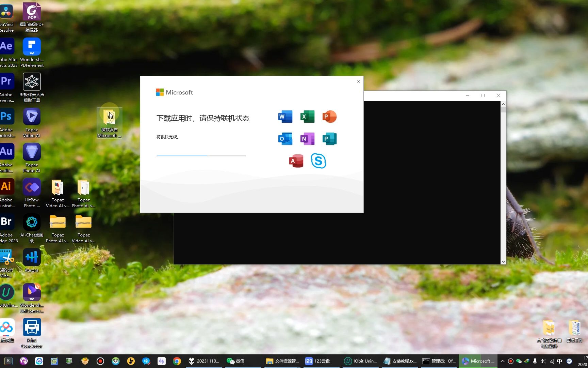Click the console scrollbar up arrow
Image resolution: width=588 pixels, height=368 pixels.
(x=503, y=104)
